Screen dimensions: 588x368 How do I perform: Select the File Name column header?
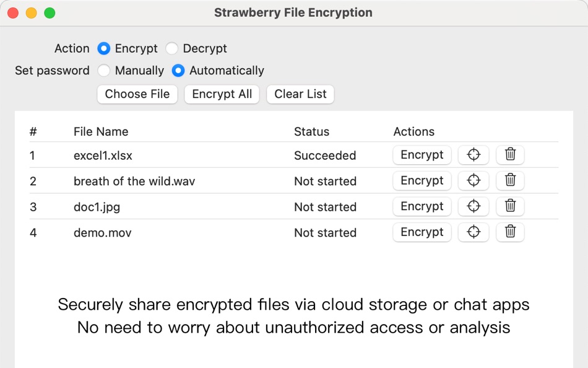pyautogui.click(x=100, y=131)
